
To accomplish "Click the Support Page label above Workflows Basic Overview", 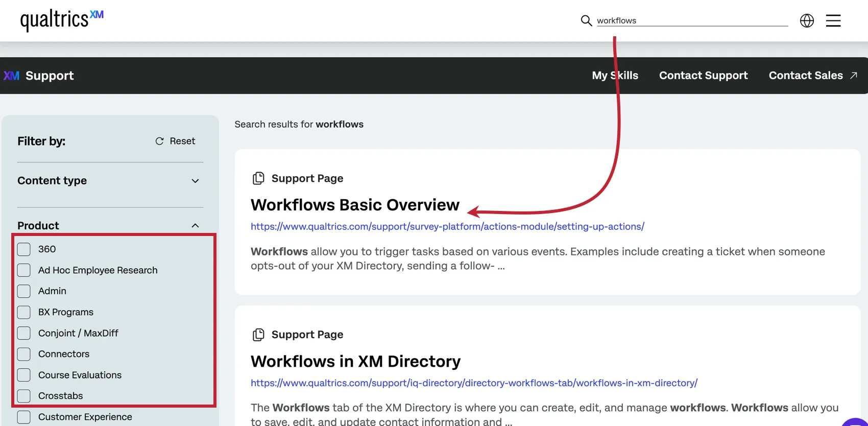I will pyautogui.click(x=307, y=178).
